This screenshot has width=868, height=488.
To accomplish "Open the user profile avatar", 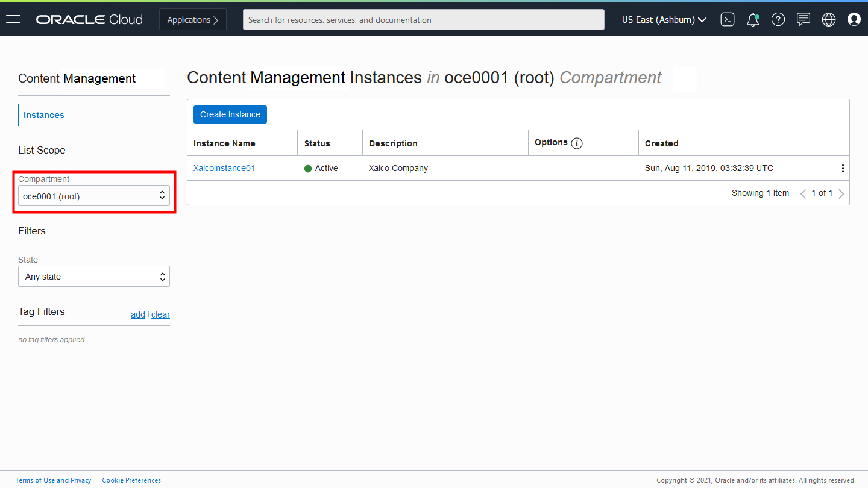I will (854, 20).
